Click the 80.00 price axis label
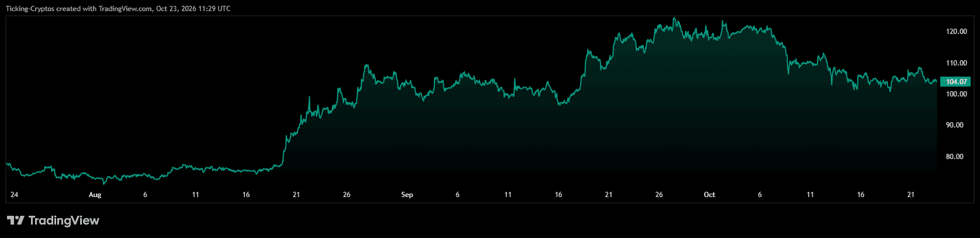980x238 pixels. (x=955, y=156)
